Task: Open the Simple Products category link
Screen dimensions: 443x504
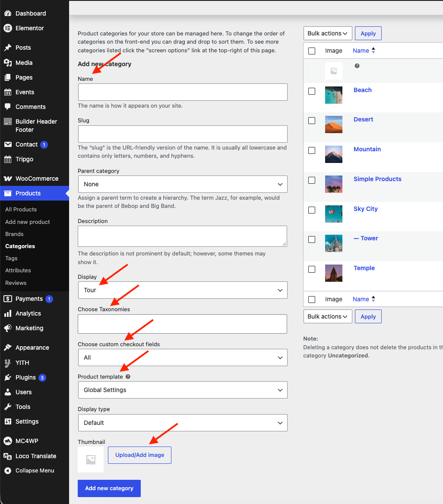Action: (x=377, y=179)
